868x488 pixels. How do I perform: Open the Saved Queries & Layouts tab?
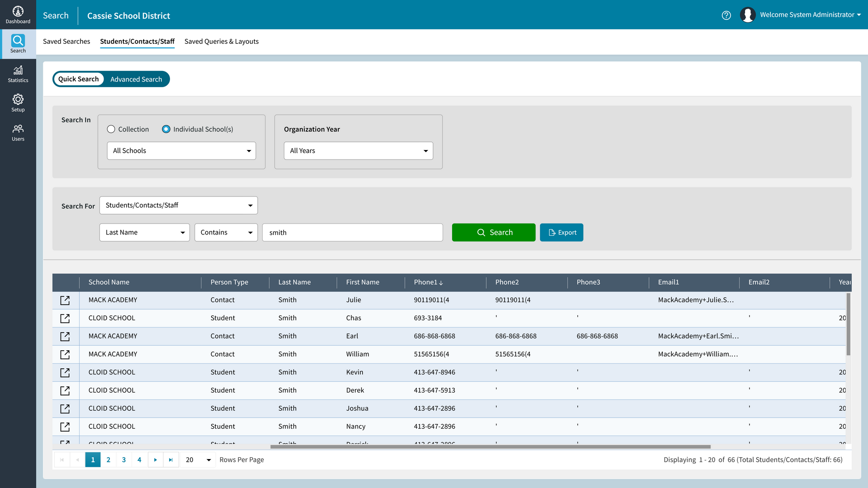click(222, 41)
